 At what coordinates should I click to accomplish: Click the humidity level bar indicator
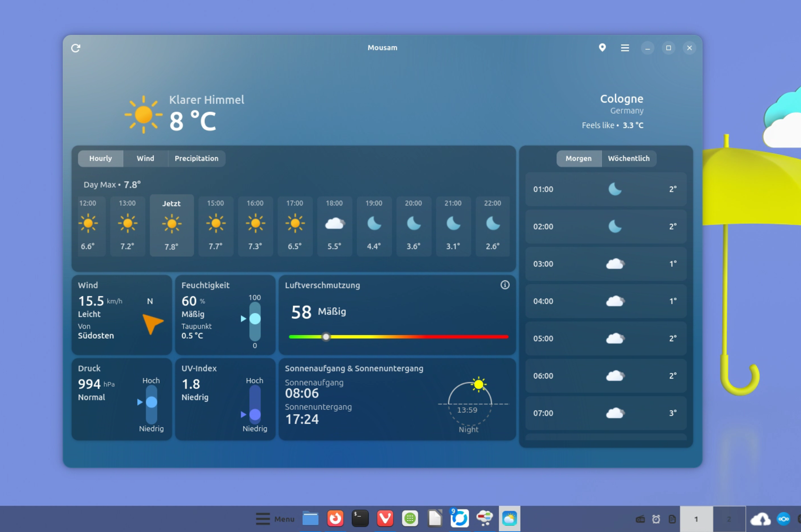[x=255, y=319]
